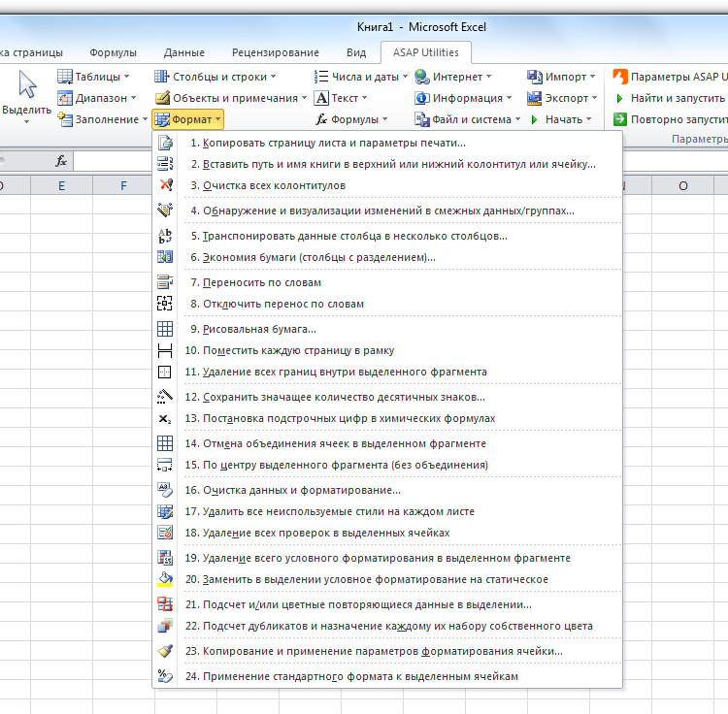Select the ASAP Utilities ribbon tab

click(426, 52)
